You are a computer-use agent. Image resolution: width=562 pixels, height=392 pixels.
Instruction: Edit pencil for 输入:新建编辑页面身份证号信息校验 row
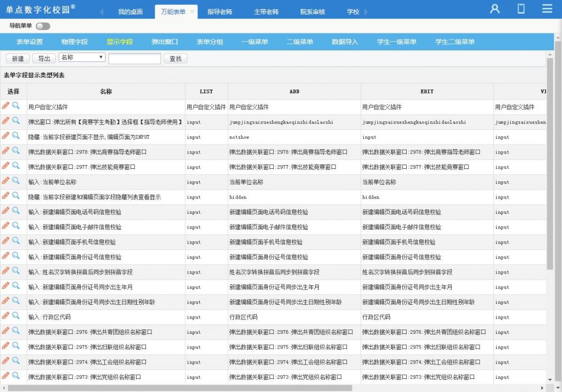tap(5, 255)
